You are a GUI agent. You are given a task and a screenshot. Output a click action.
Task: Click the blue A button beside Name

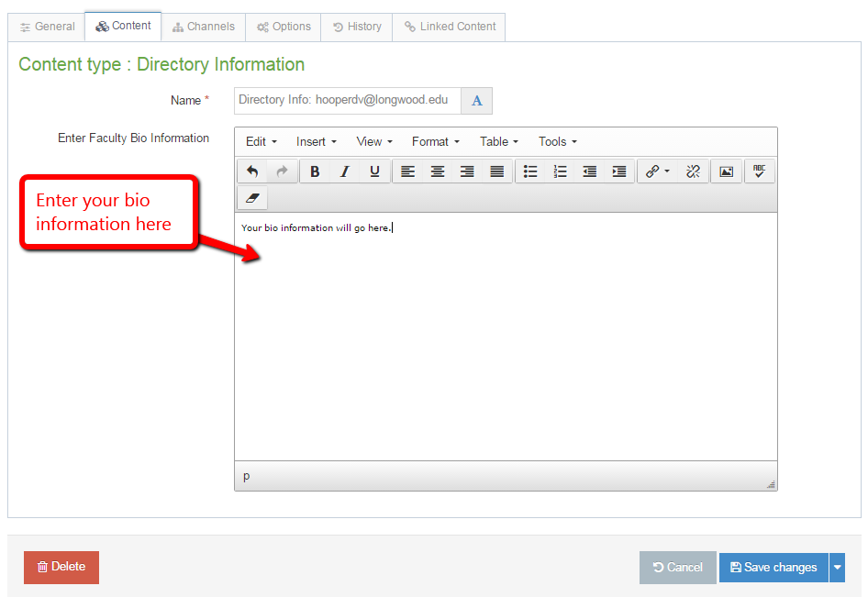click(x=476, y=101)
